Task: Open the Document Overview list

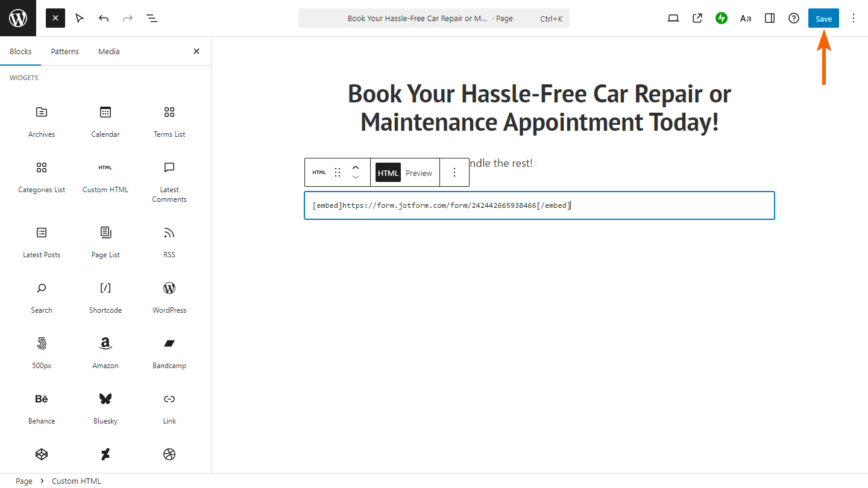Action: pyautogui.click(x=152, y=18)
